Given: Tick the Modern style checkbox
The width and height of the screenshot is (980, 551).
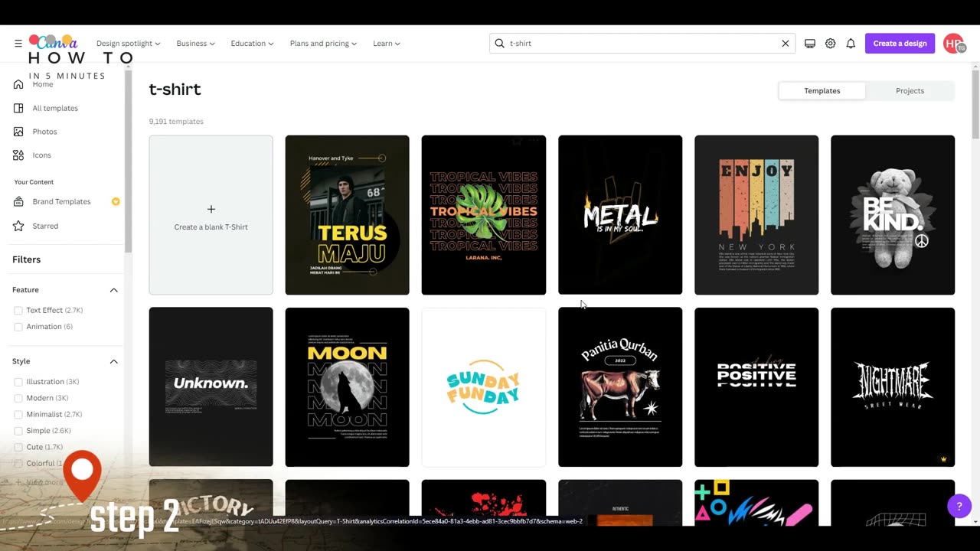Looking at the screenshot, I should [x=18, y=398].
